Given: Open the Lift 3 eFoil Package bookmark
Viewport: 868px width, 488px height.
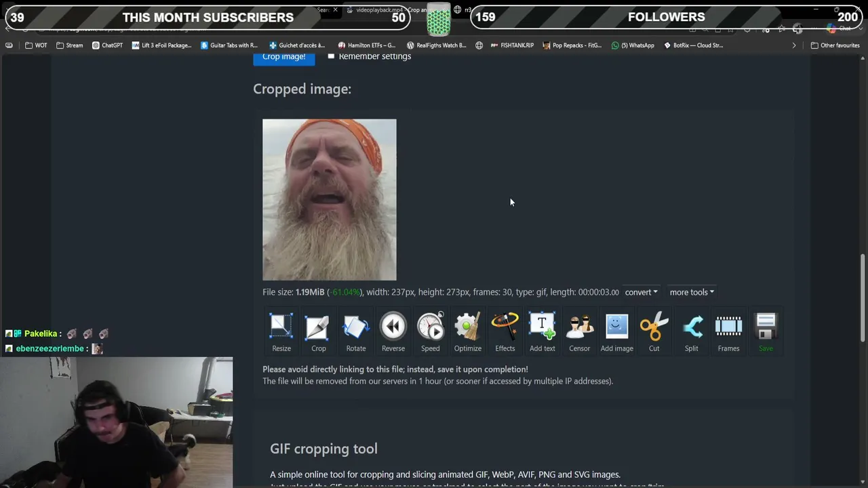Looking at the screenshot, I should [162, 45].
